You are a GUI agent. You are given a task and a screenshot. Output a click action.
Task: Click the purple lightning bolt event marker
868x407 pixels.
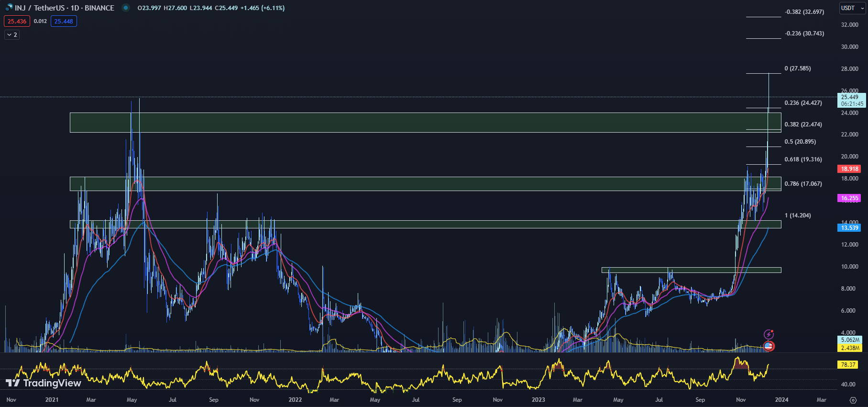pos(769,334)
